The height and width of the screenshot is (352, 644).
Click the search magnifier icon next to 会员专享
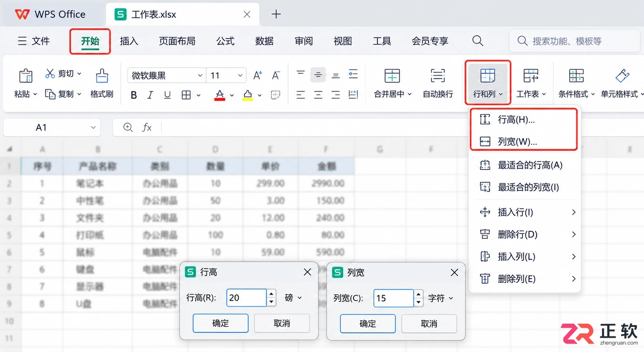[x=478, y=41]
